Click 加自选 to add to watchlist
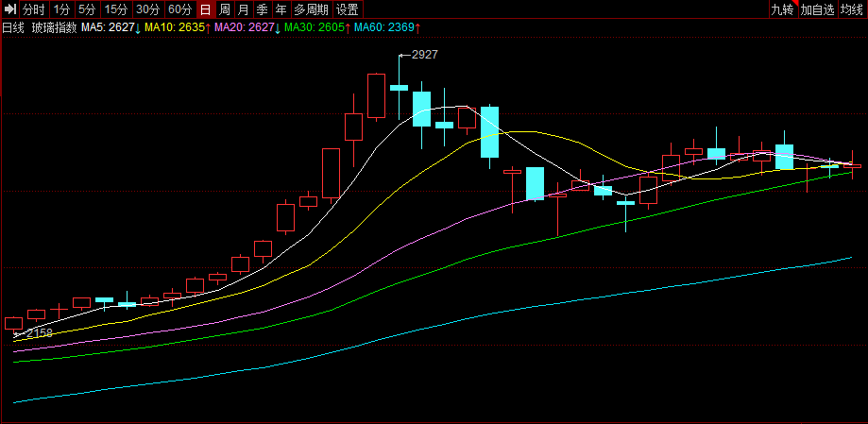Viewport: 868px width, 424px height. coord(818,9)
